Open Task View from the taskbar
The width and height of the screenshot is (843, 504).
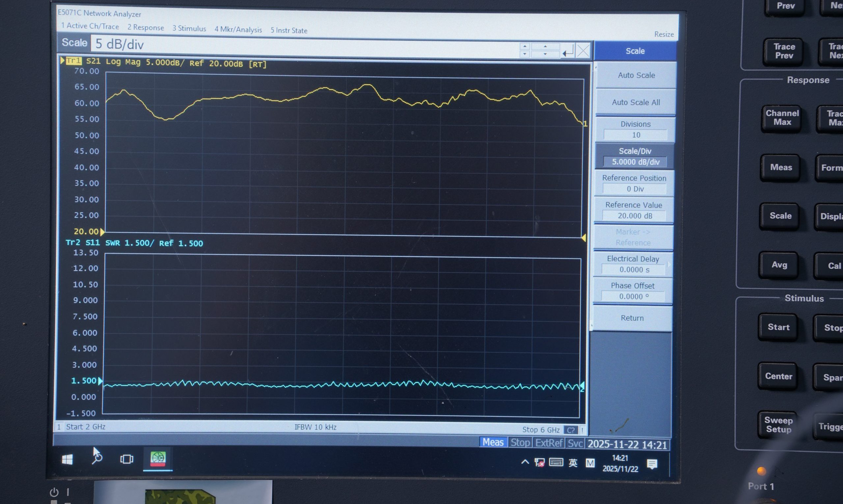126,459
